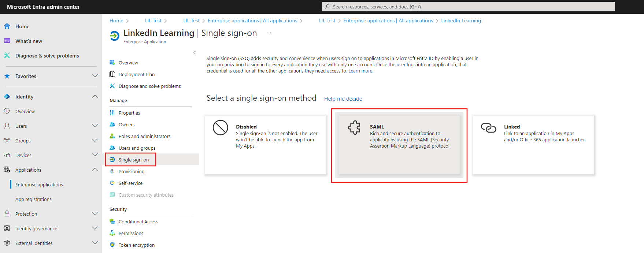Click the Learn more link
The width and height of the screenshot is (644, 253).
[361, 71]
